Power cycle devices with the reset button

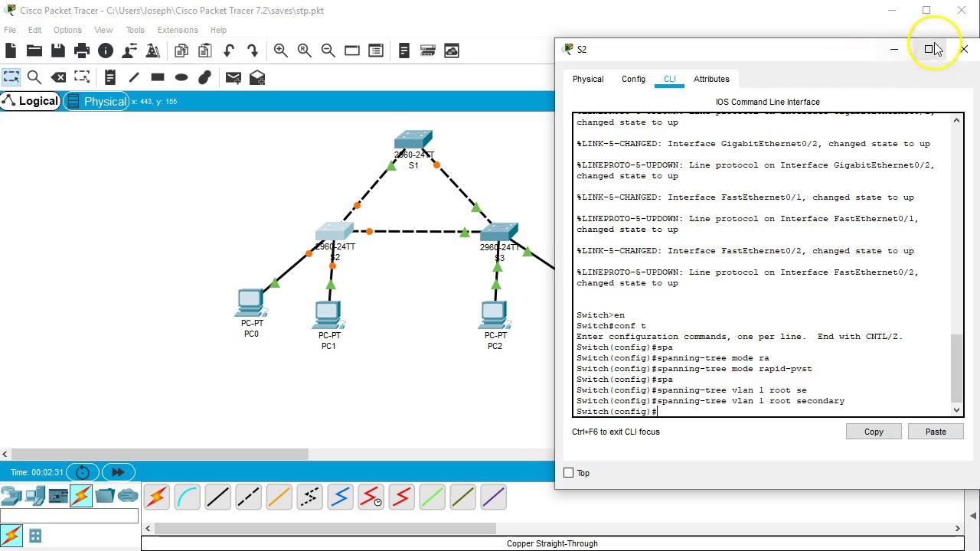point(83,472)
